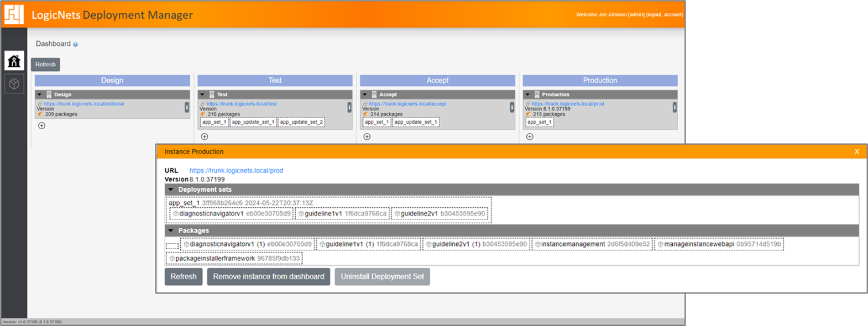Open the dialog URL trunk.logicnets.local/prod link
The image size is (868, 326).
coord(236,171)
